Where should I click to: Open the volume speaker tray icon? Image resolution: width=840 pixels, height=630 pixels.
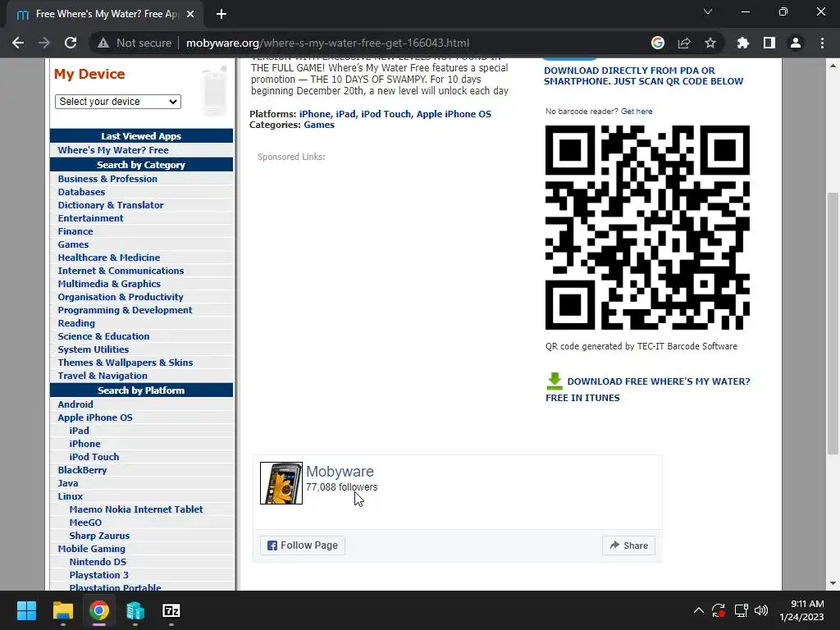[760, 610]
